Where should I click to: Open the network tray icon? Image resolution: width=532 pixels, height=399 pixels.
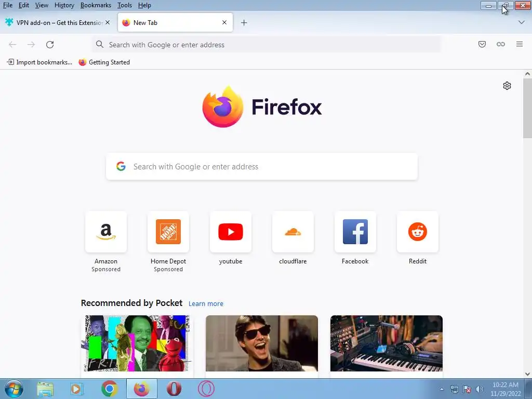click(454, 389)
